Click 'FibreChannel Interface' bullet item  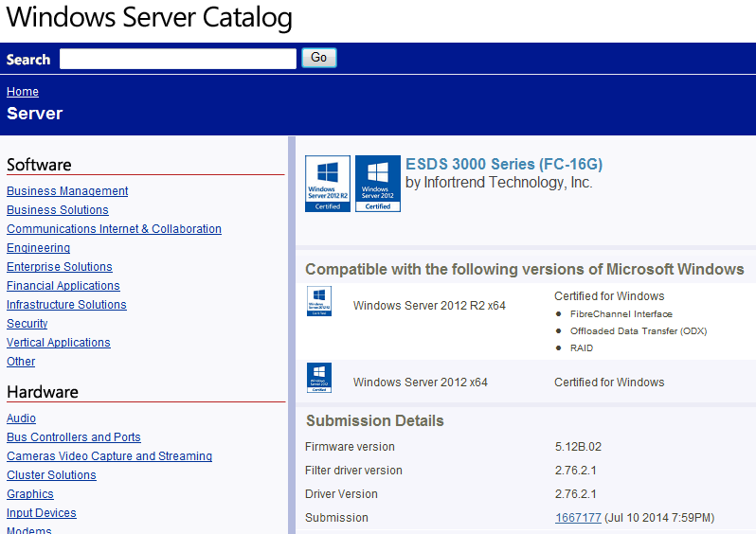coord(621,313)
